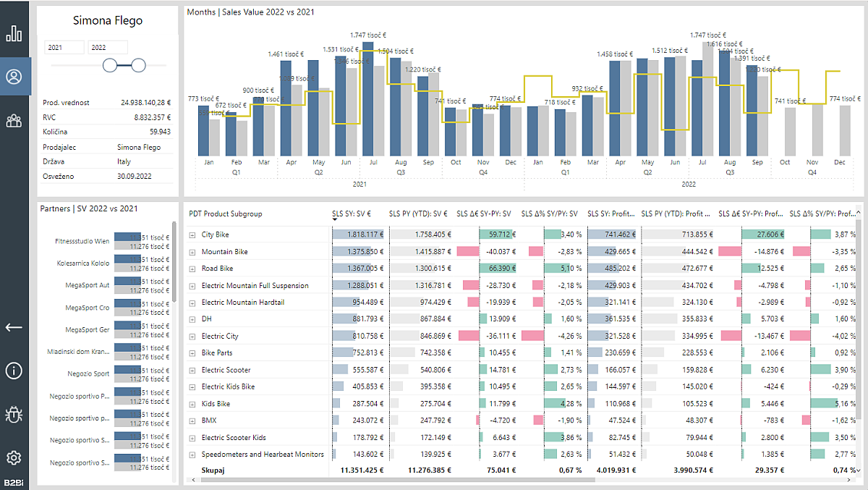This screenshot has height=490, width=868.
Task: Select the person profile icon in sidebar
Action: [14, 76]
